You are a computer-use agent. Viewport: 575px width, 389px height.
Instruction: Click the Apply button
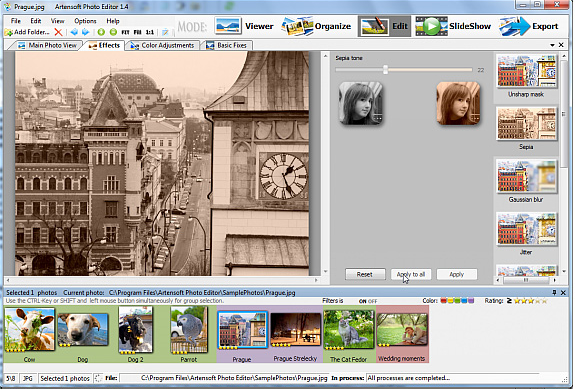pos(457,274)
